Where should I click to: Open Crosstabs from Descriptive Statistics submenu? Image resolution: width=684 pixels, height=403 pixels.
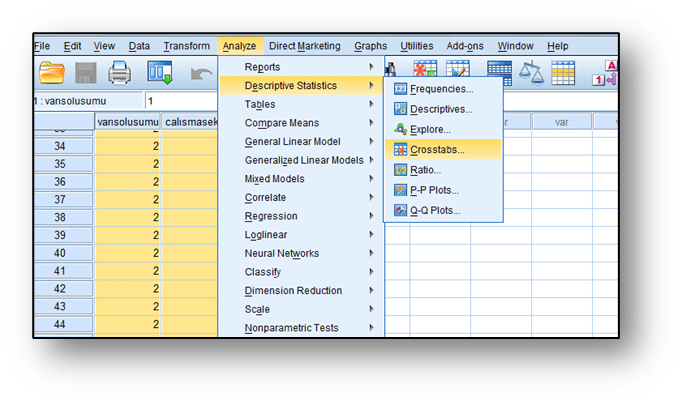click(x=437, y=150)
